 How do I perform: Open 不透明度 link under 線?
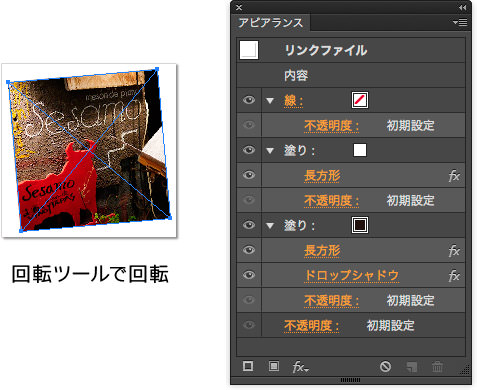(331, 126)
